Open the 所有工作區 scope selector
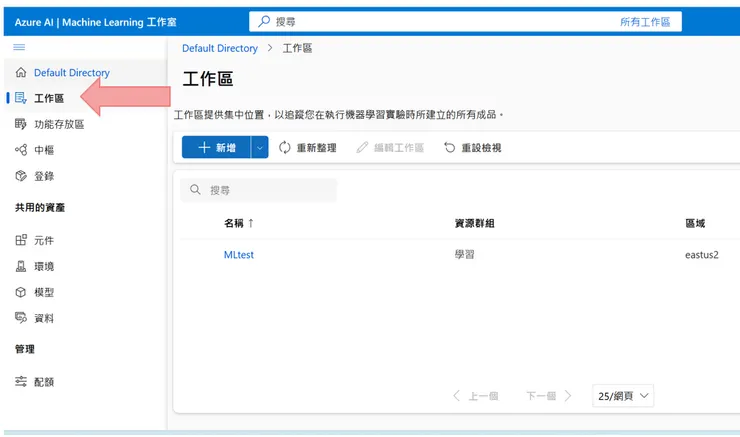Viewport: 740px width, 437px height. [645, 22]
